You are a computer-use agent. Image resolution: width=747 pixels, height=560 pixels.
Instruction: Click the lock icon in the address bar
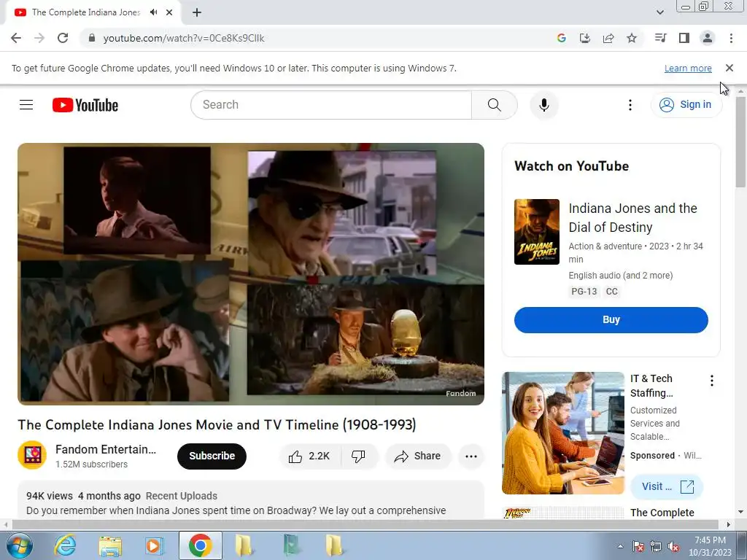92,38
